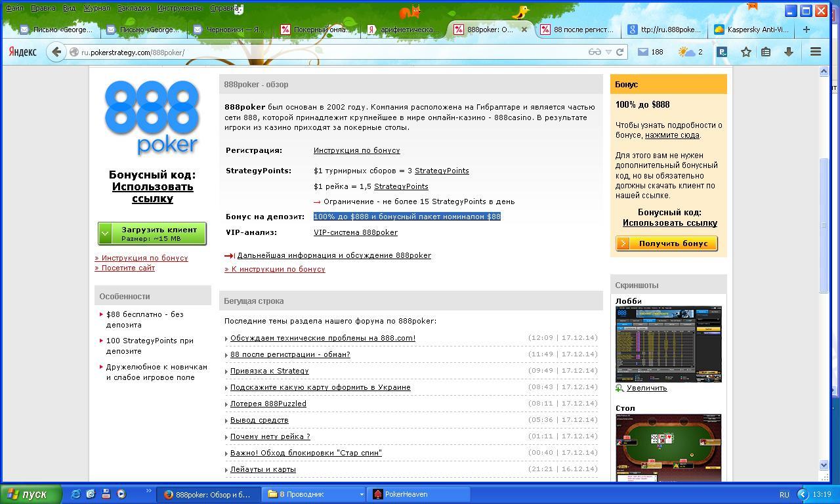Open topic Почему нету рейка ?
Image resolution: width=840 pixels, height=504 pixels.
270,436
